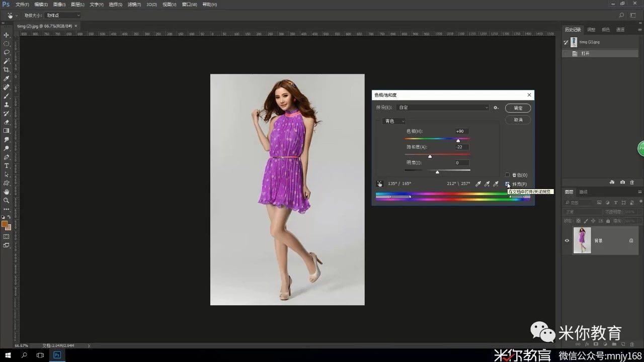Click the 明度 lightness slider handle
The height and width of the screenshot is (362, 644).
pyautogui.click(x=437, y=172)
